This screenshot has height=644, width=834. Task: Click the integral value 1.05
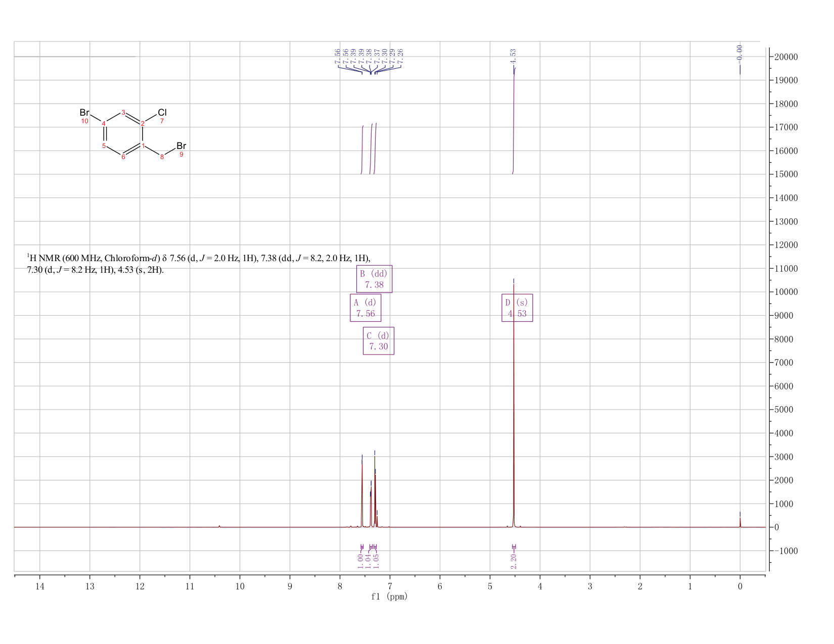[x=376, y=561]
